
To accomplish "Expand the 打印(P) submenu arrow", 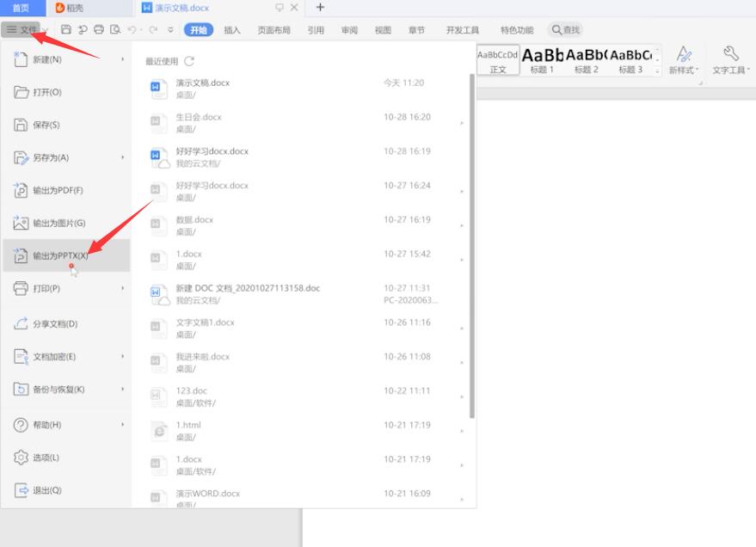I will tap(122, 288).
